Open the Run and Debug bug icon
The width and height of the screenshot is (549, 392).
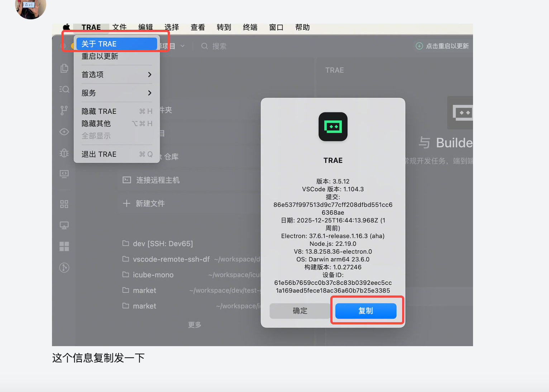[64, 153]
